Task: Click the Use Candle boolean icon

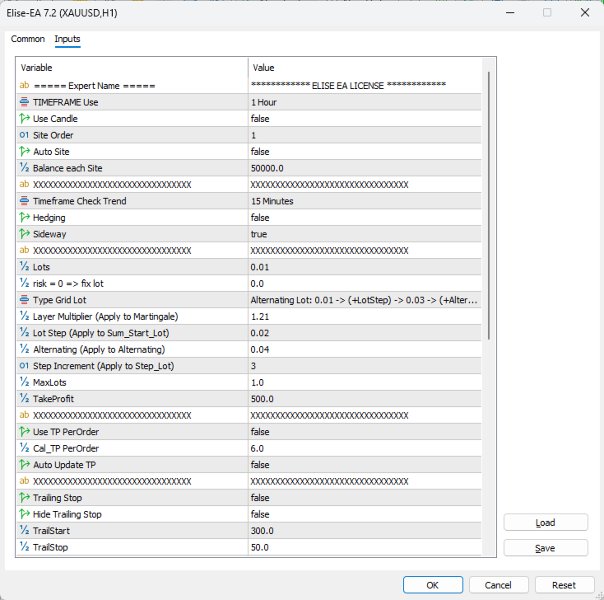Action: [x=24, y=119]
